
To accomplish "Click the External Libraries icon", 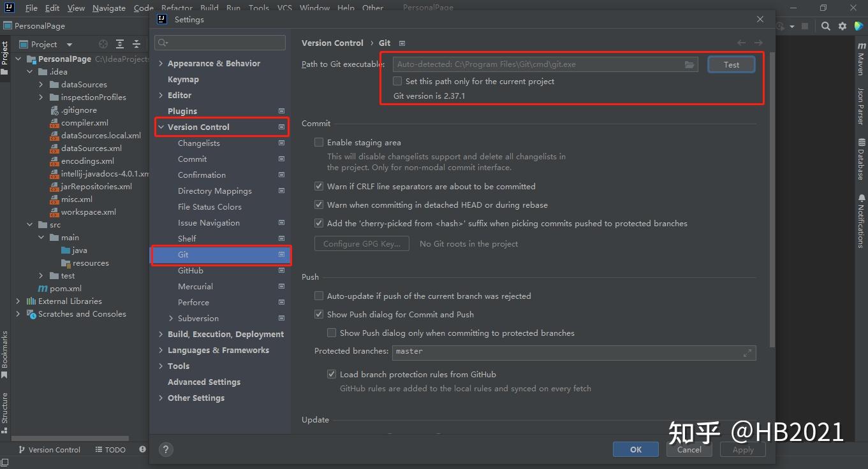I will tap(31, 301).
